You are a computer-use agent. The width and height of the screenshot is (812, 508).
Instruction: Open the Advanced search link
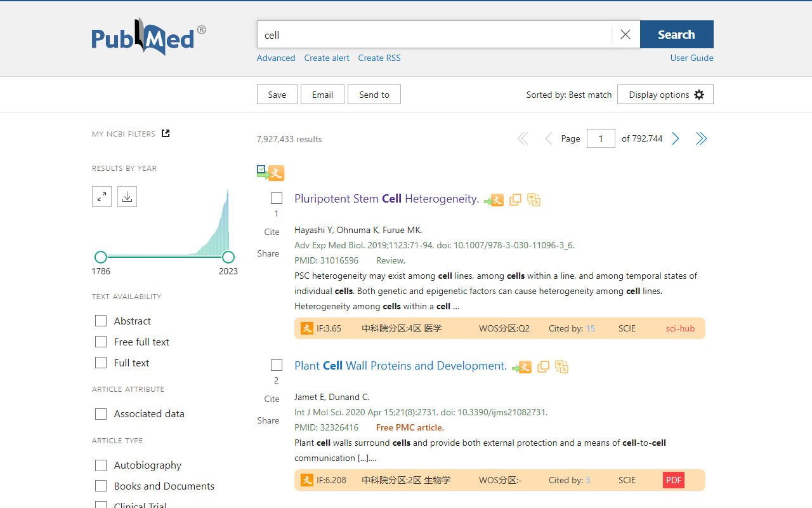[276, 58]
